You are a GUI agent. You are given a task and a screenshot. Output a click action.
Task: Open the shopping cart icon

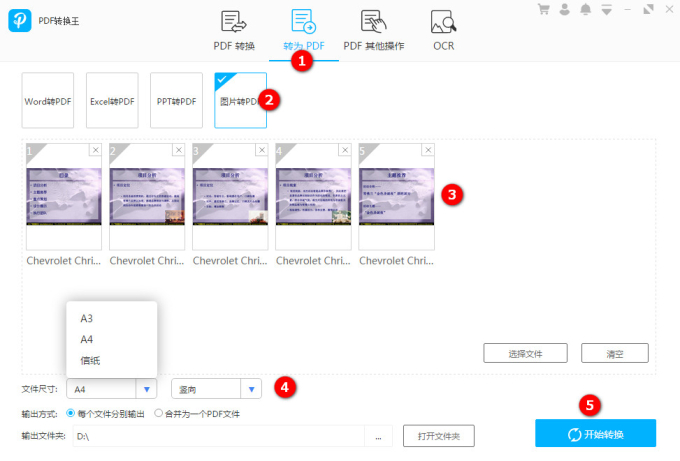coord(544,9)
